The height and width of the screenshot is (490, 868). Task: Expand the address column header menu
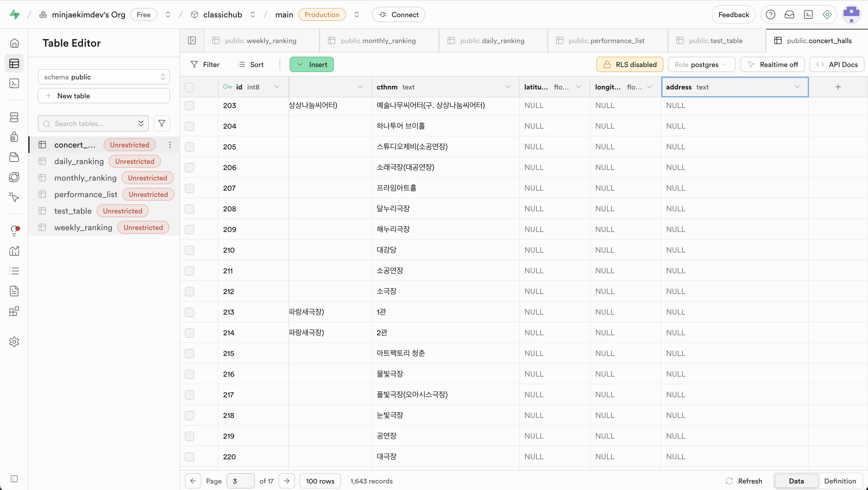797,87
